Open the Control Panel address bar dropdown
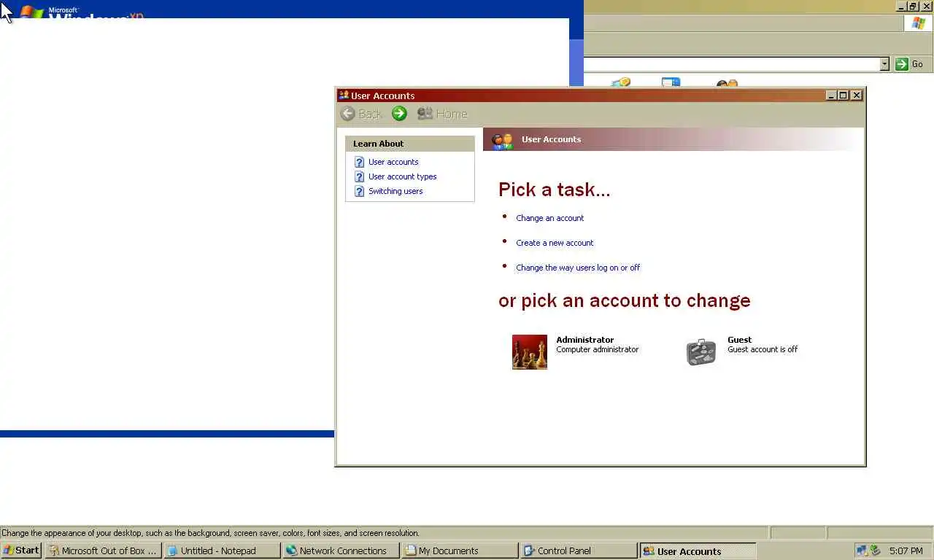Image resolution: width=934 pixels, height=560 pixels. click(884, 64)
